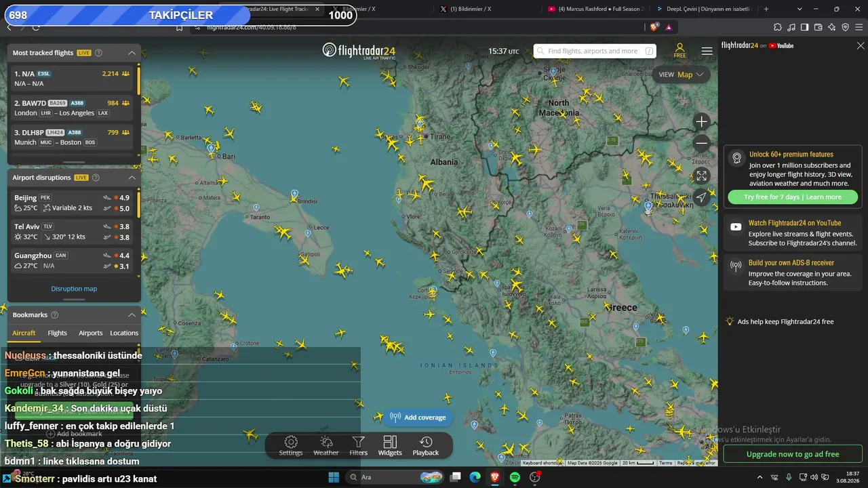Click Try free for 7 days button

(x=792, y=197)
